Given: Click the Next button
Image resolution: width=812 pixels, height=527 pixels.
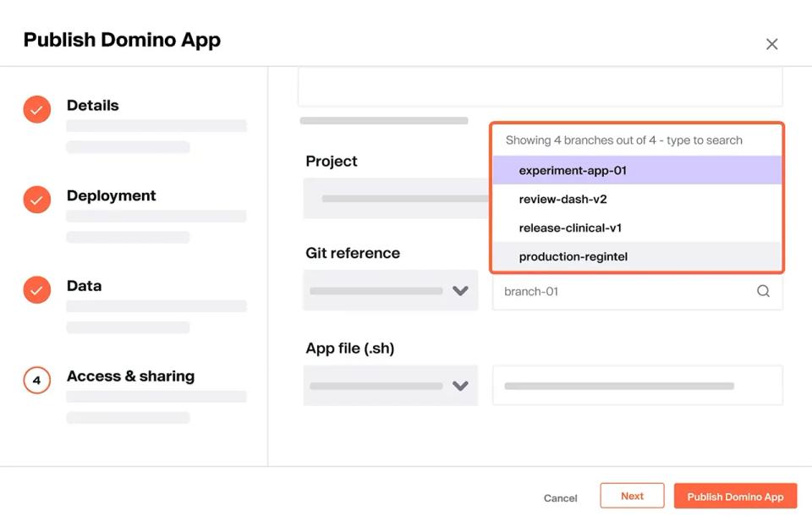Looking at the screenshot, I should coord(632,496).
